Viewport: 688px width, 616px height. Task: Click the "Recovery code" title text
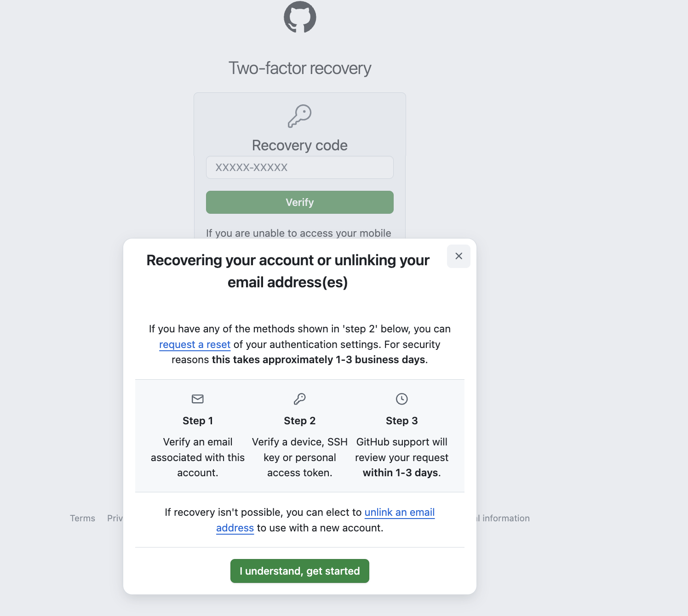click(x=300, y=145)
